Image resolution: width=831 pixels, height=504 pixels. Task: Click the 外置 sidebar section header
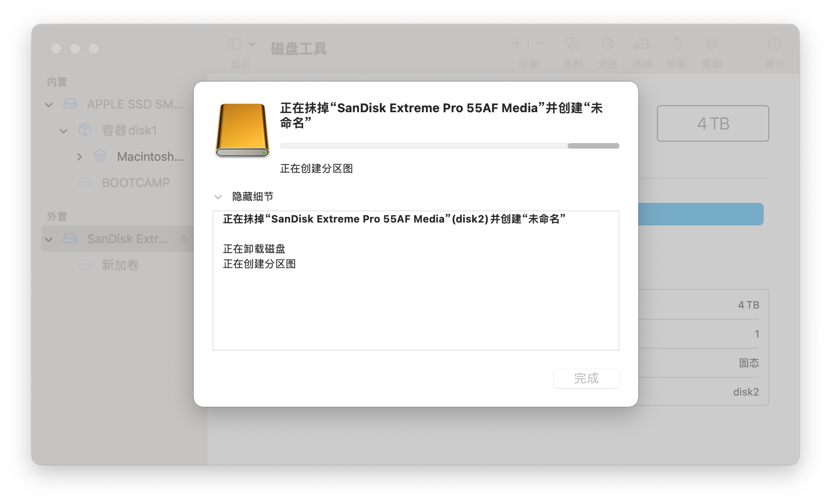tap(57, 217)
